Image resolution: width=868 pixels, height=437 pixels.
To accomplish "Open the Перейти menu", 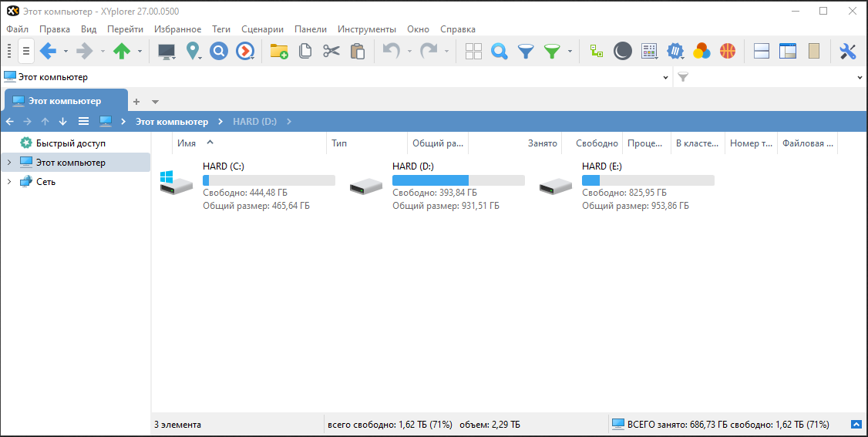I will coord(125,29).
